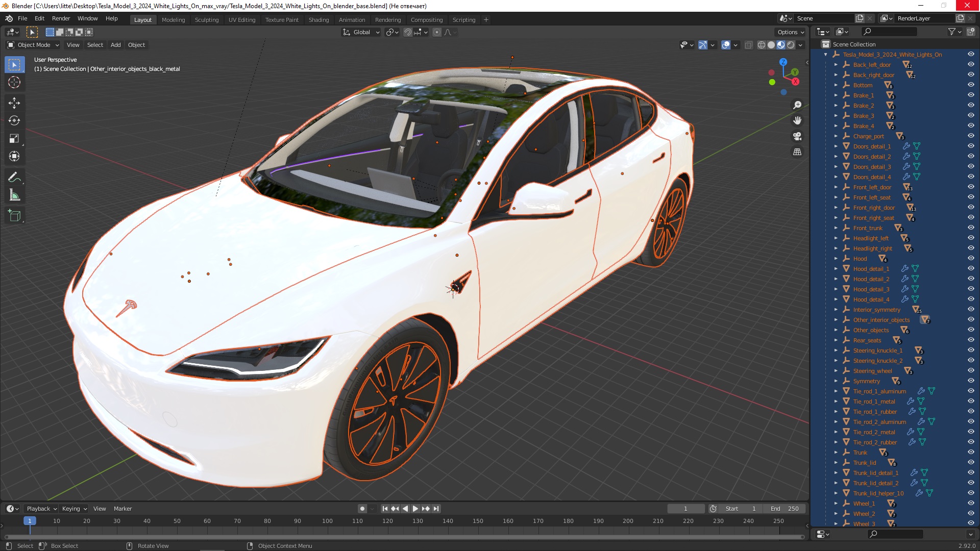Jump to next keyframe
This screenshot has width=980, height=551.
tap(426, 509)
